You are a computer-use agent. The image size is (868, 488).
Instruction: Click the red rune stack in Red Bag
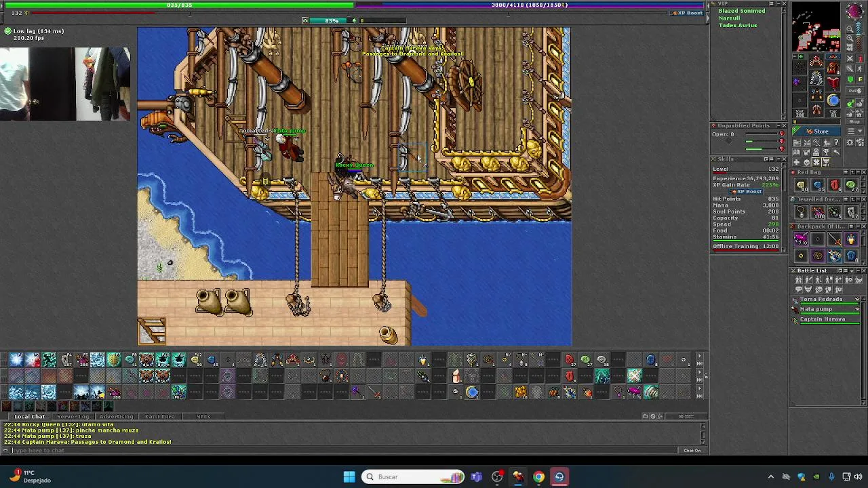pos(835,184)
